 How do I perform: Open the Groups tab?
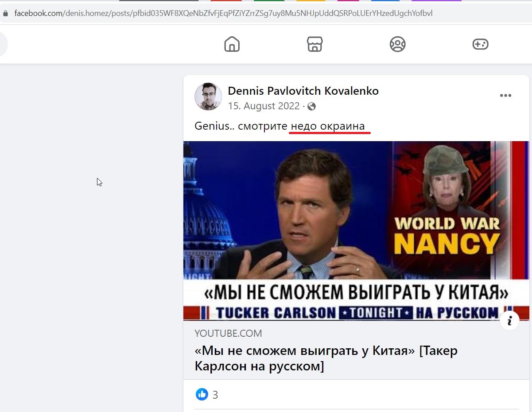(x=397, y=44)
